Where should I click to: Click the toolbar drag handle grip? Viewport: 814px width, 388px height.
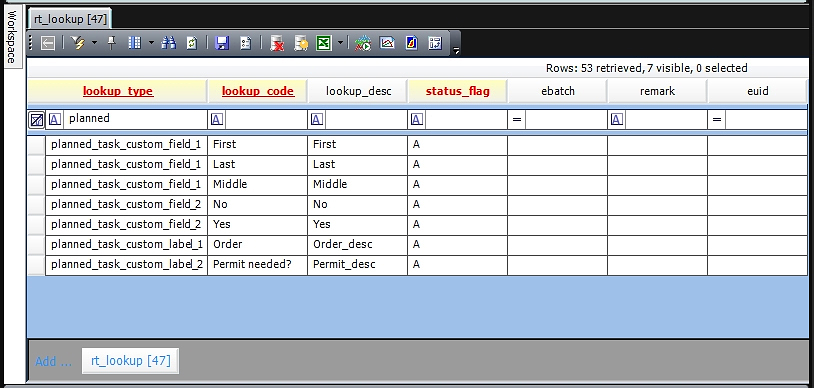pyautogui.click(x=30, y=43)
